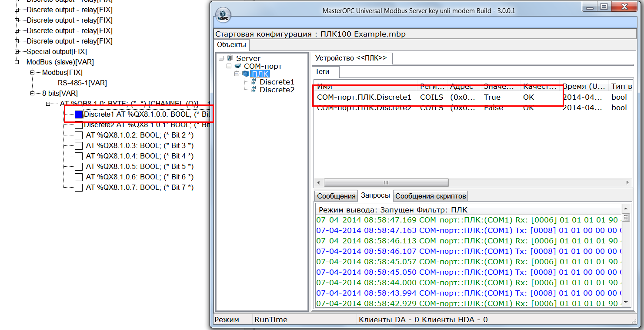Enable the Bit 2 checkbox
Screen dimensions: 644x330
[x=79, y=135]
